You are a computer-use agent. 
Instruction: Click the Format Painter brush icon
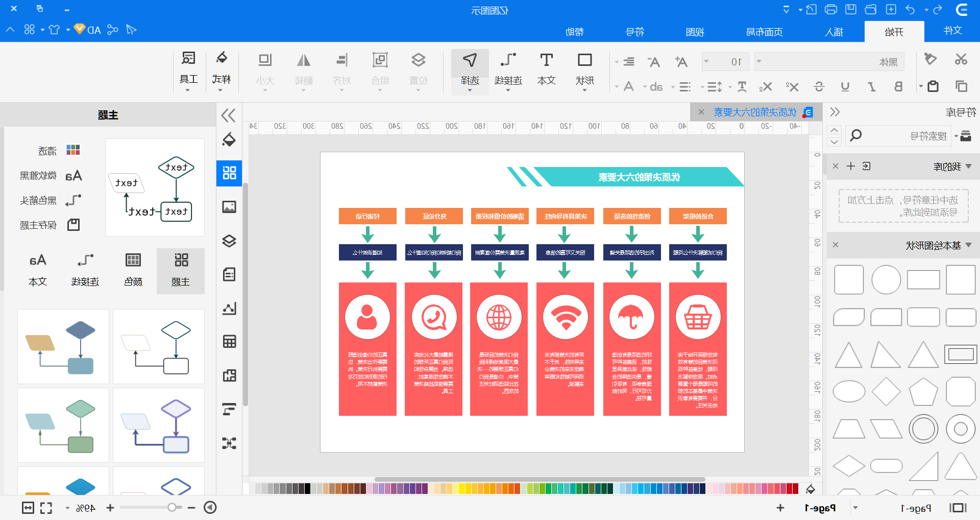pos(930,59)
